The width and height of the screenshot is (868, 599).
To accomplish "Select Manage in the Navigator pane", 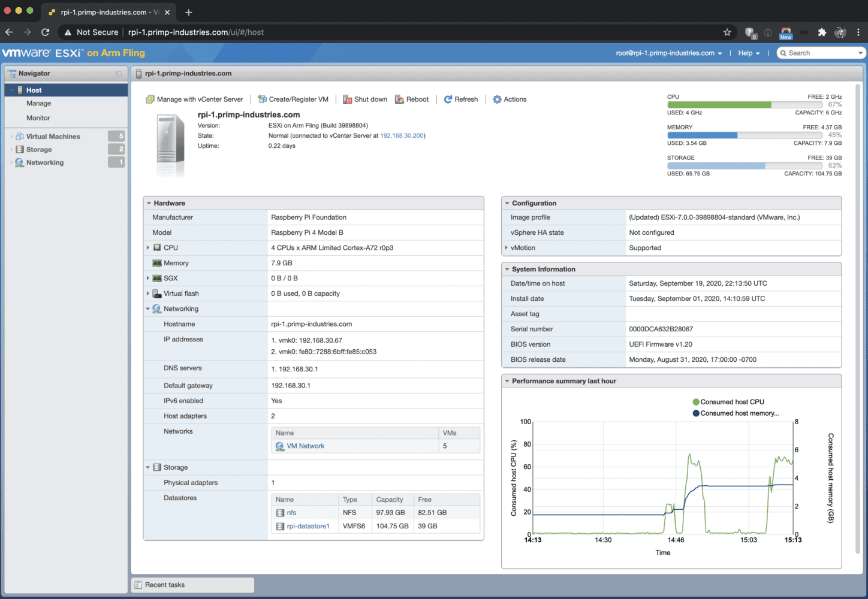I will click(x=38, y=103).
